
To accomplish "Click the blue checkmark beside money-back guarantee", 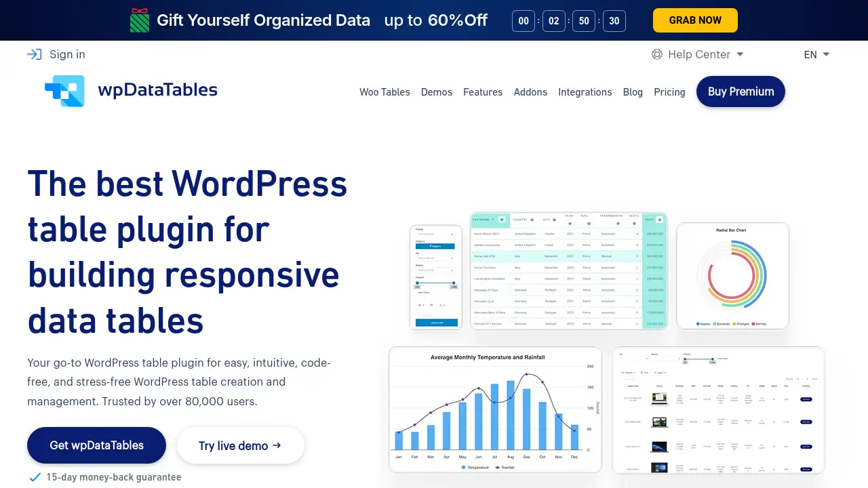I will coord(35,477).
